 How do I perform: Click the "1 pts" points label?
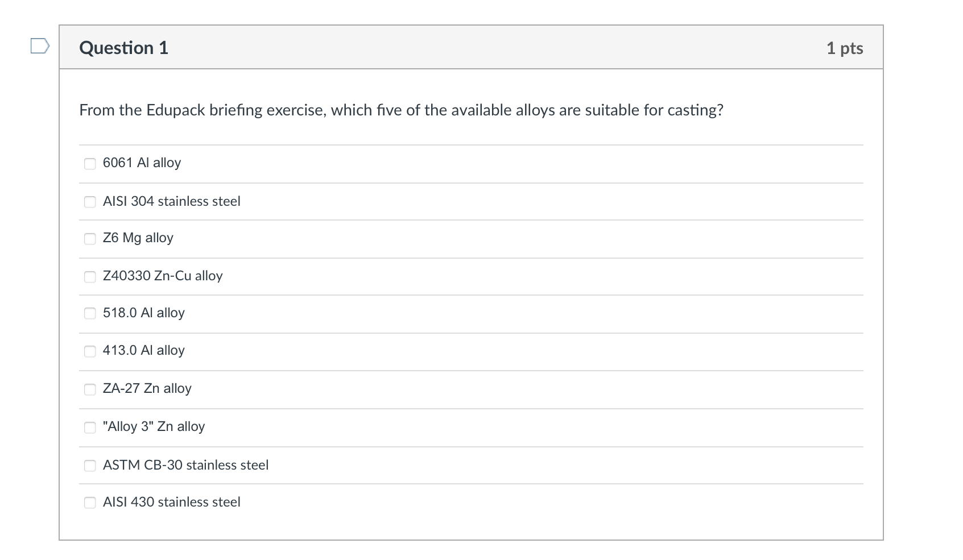click(x=844, y=48)
